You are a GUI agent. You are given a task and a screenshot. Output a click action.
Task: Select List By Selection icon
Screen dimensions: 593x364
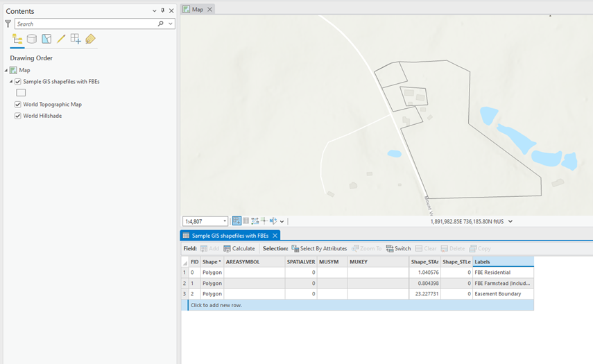pyautogui.click(x=46, y=40)
